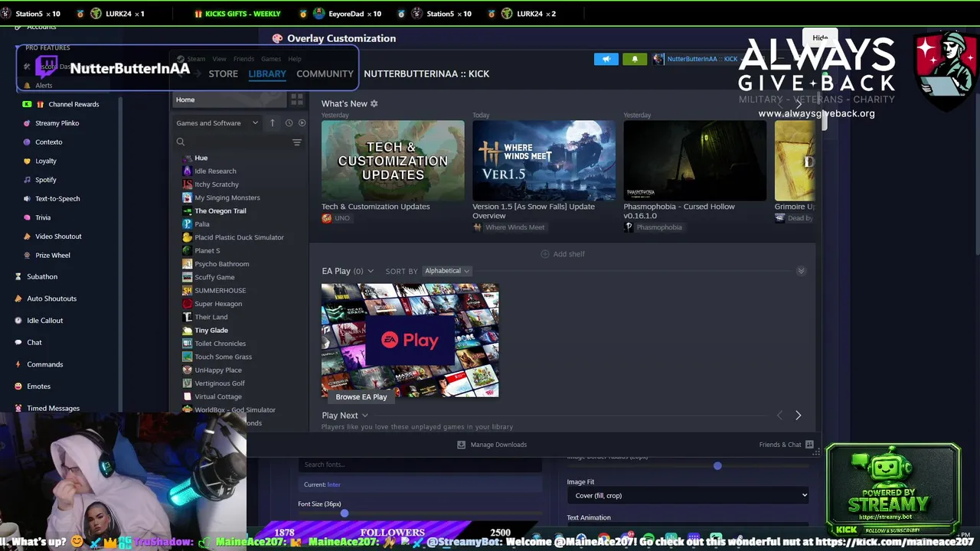Go to Steam STORE tab

[224, 73]
